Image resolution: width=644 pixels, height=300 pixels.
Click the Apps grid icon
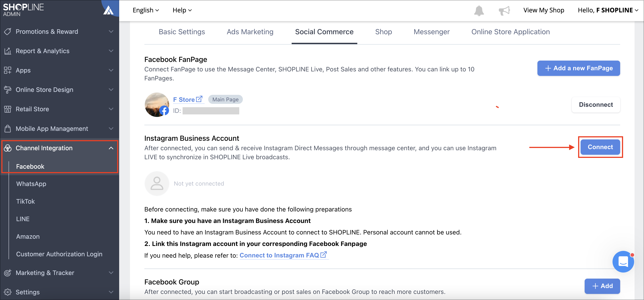(x=8, y=70)
